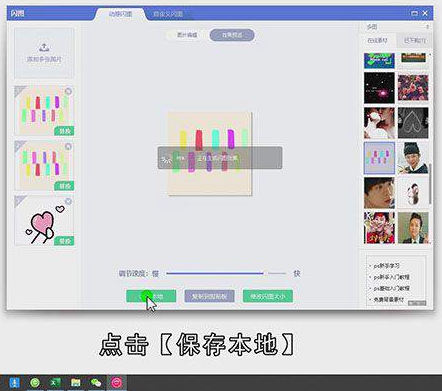Open the ps新手入门教程 link
Viewport: 442px width, 391px height.
[x=391, y=277]
